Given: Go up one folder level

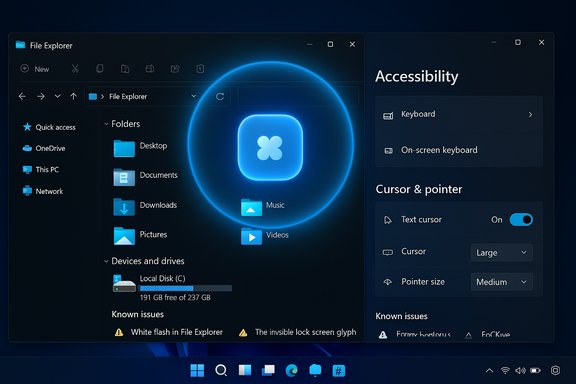Looking at the screenshot, I should tap(73, 96).
